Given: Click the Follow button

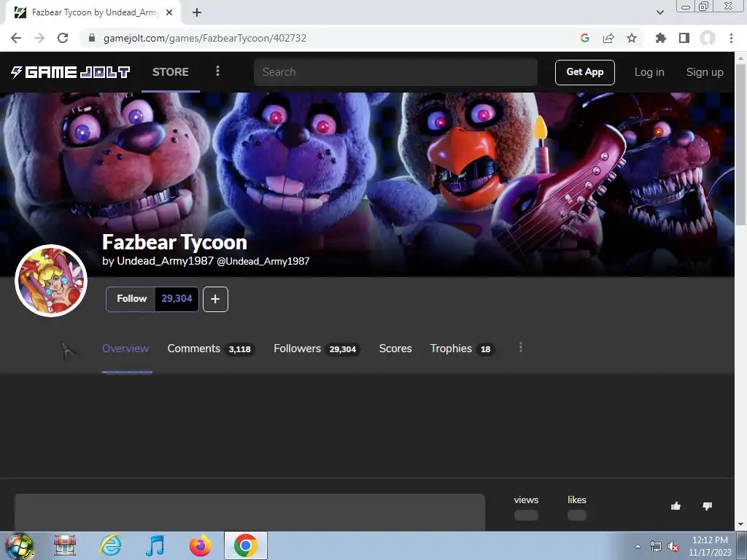Looking at the screenshot, I should [x=131, y=298].
